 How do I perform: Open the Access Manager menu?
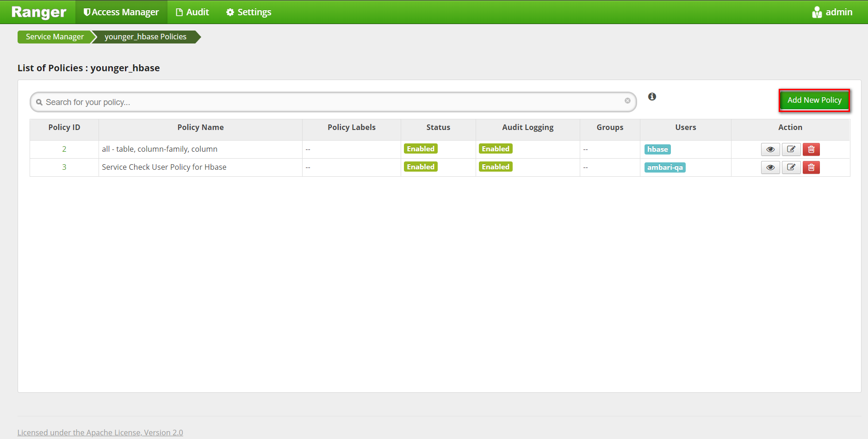pyautogui.click(x=121, y=12)
